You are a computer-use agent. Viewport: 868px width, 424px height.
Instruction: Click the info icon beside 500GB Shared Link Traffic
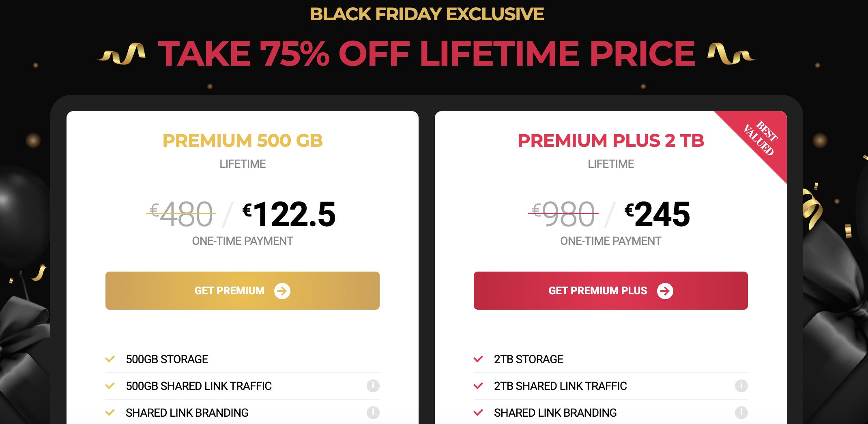[374, 386]
